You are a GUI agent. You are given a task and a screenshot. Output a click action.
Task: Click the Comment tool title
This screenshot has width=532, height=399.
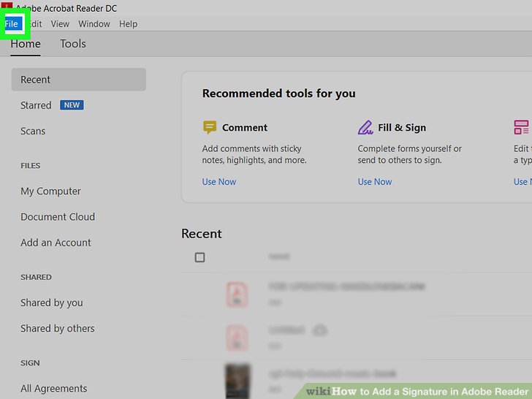pos(245,128)
